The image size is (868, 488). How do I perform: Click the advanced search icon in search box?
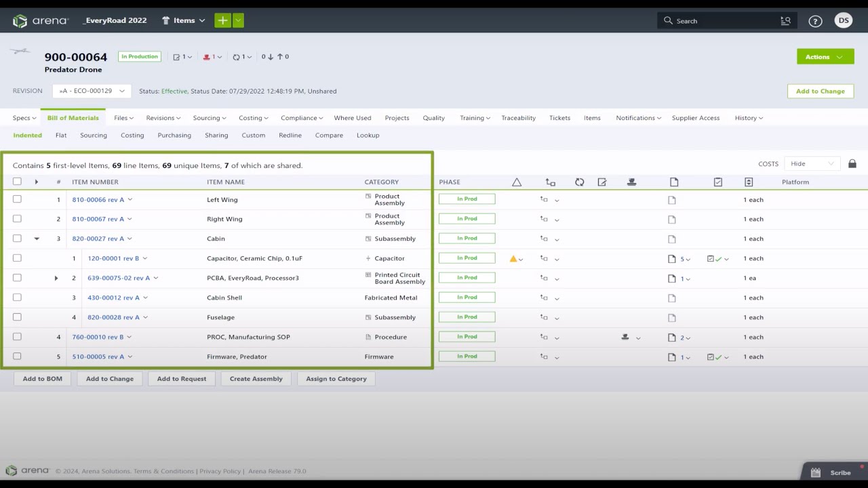click(x=785, y=21)
